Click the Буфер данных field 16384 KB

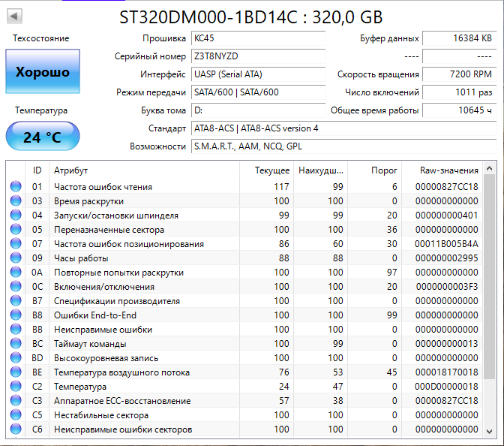(460, 38)
